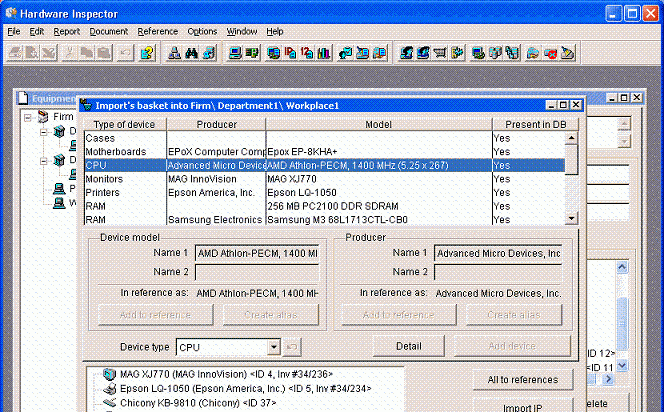Select the Samsung M3 68L1713CTL-CB0 RAM row
The height and width of the screenshot is (412, 664).
(x=324, y=219)
